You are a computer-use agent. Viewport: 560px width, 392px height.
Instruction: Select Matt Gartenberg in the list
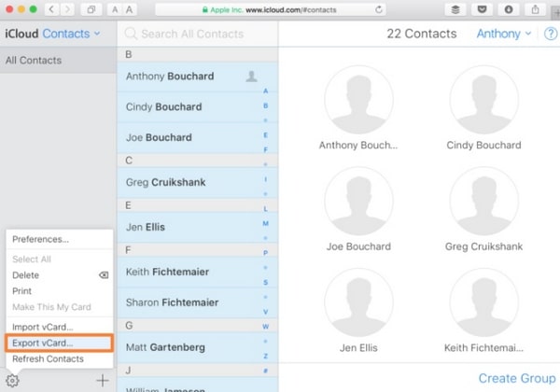tap(198, 347)
